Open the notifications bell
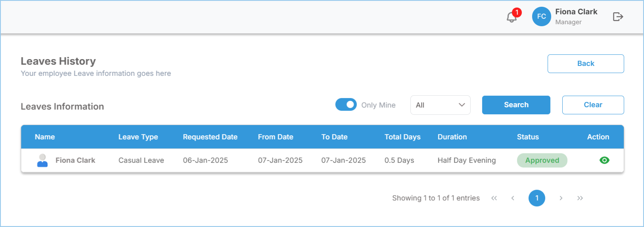 coord(512,17)
